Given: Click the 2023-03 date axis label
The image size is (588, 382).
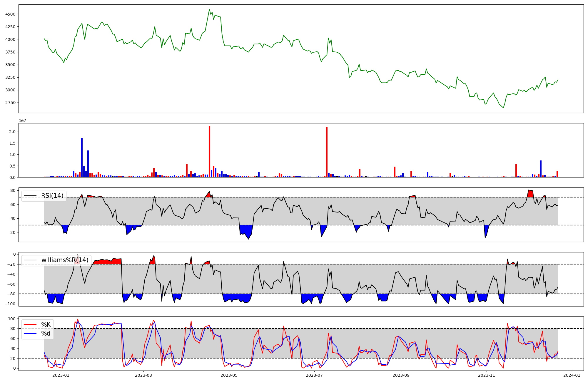Looking at the screenshot, I should point(143,375).
